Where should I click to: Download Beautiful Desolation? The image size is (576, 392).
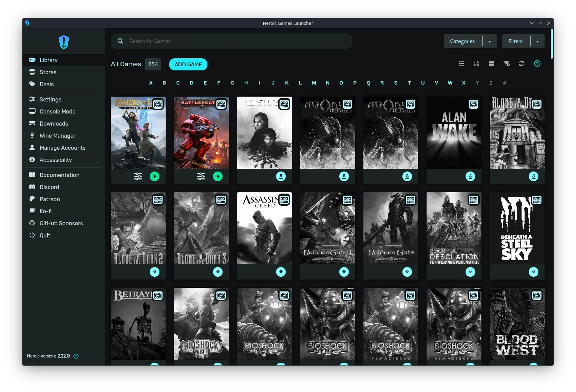(x=470, y=272)
